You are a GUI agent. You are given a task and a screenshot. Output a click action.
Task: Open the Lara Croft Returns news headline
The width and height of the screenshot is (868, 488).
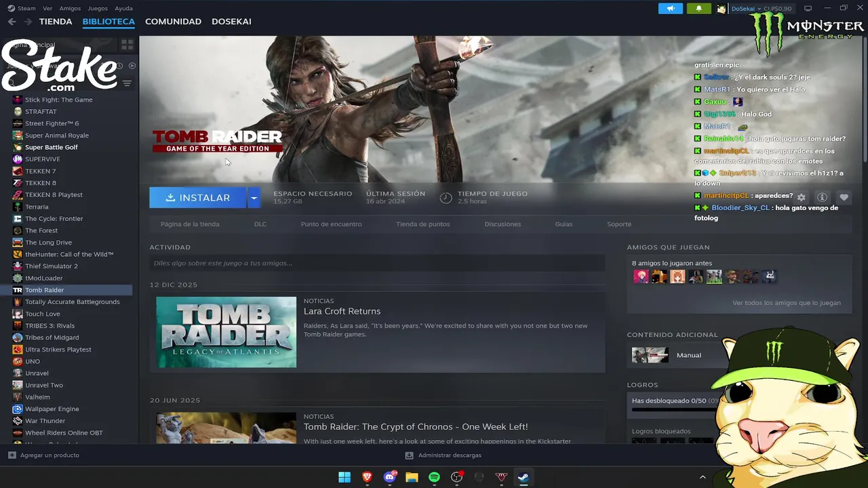342,311
